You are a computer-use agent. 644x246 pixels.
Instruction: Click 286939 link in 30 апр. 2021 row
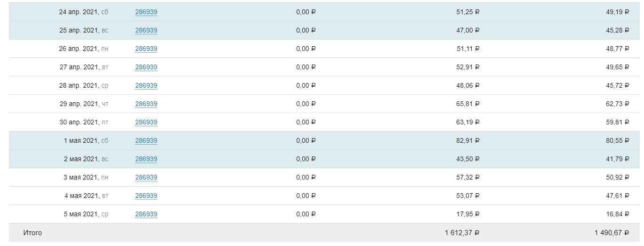(x=146, y=123)
